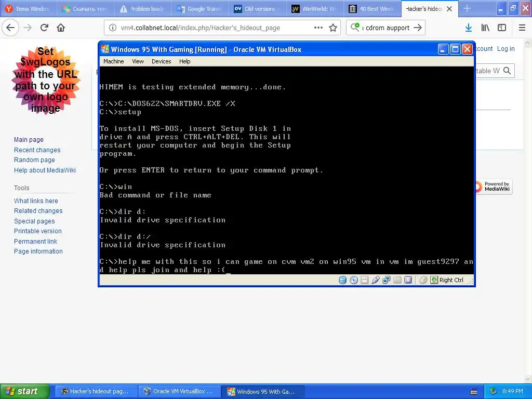This screenshot has width=532, height=399.
Task: Click the search bar magnifier plus icon
Action: tap(355, 27)
